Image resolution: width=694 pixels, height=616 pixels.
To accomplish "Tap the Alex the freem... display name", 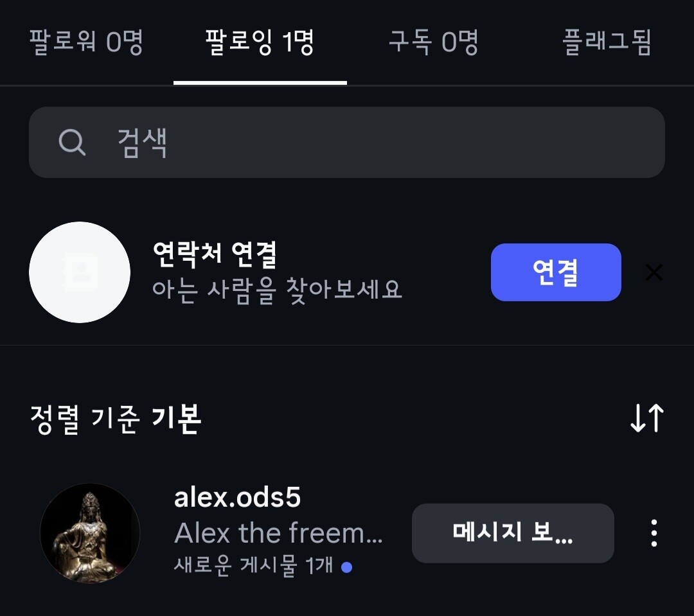I will (278, 532).
